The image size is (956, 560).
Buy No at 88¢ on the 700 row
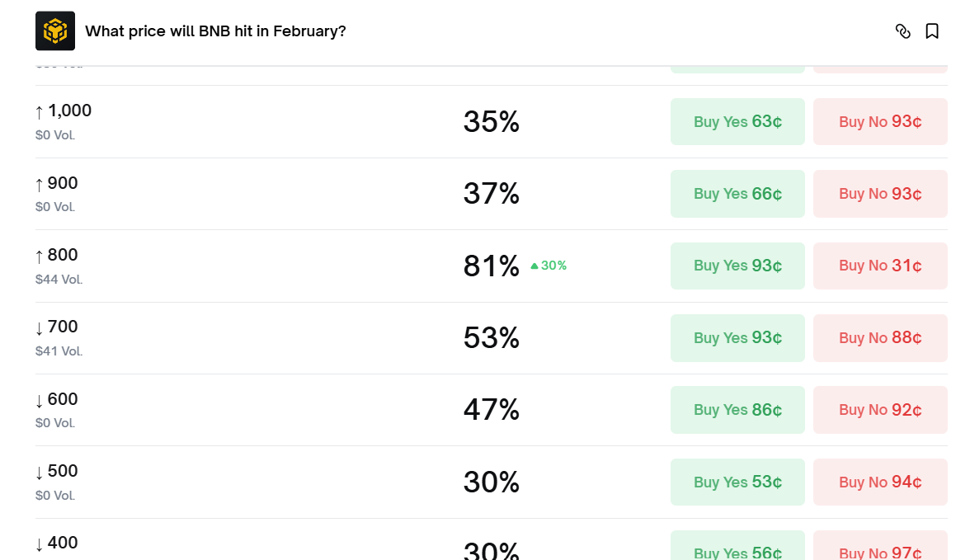point(879,337)
